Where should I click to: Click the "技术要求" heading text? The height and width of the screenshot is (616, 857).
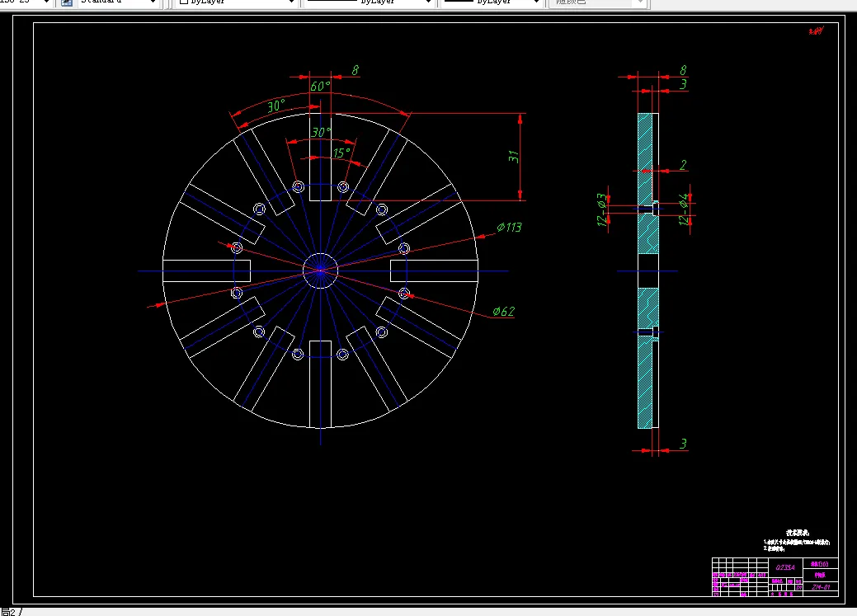[x=798, y=533]
